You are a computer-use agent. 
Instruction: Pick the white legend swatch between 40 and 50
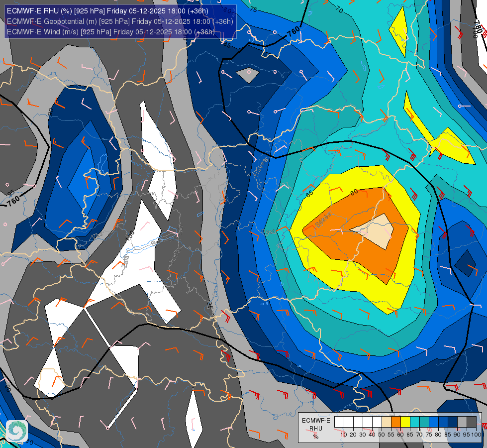[377, 422]
